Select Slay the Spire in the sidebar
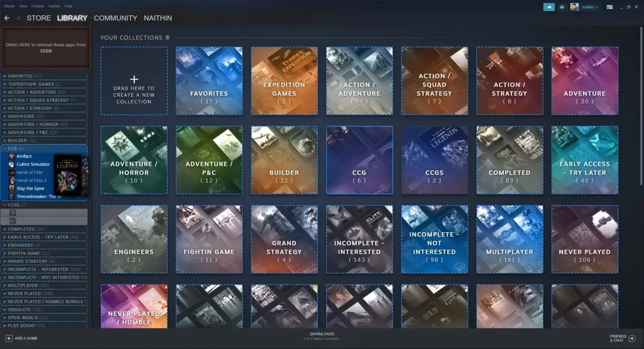644x349 pixels. coord(31,188)
